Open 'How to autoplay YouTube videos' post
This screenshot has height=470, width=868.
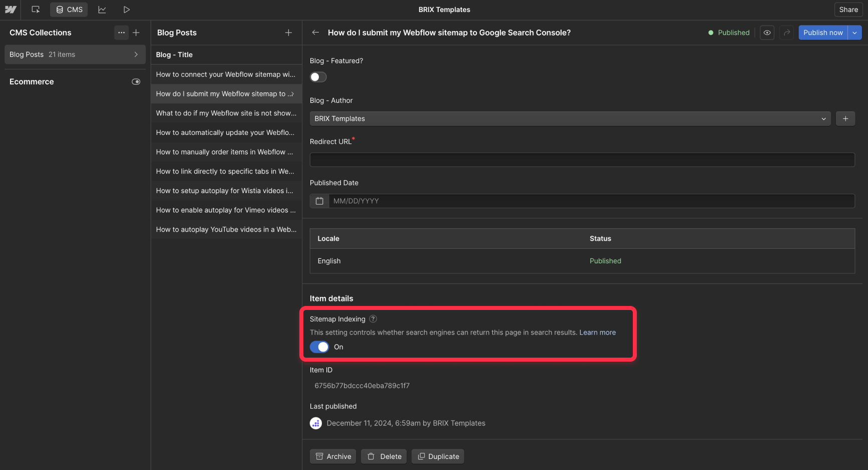227,230
